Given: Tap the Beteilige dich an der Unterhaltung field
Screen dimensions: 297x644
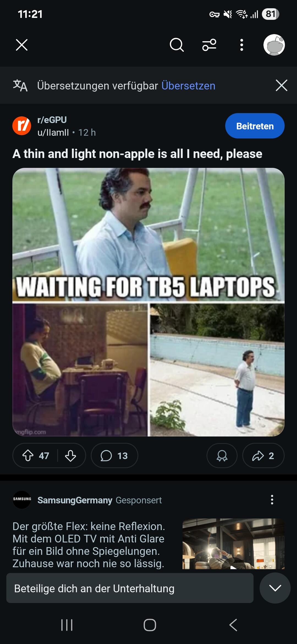Looking at the screenshot, I should 130,588.
